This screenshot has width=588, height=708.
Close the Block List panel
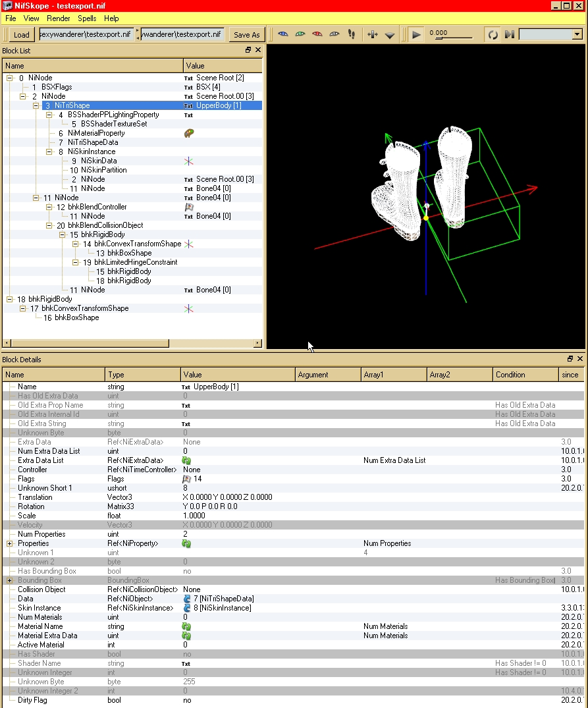click(258, 49)
